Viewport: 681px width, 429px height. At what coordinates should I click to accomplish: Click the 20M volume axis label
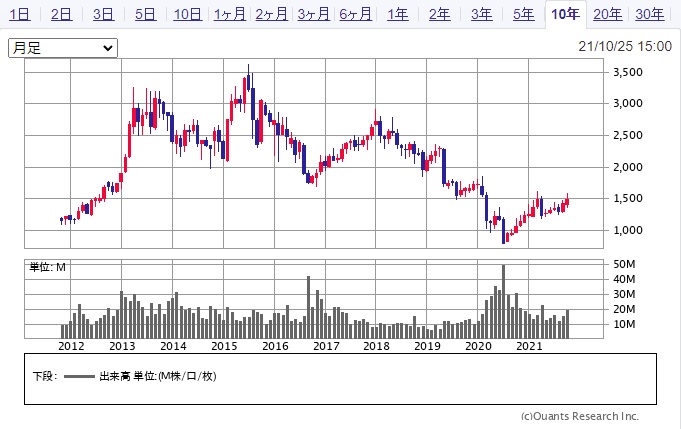[624, 309]
